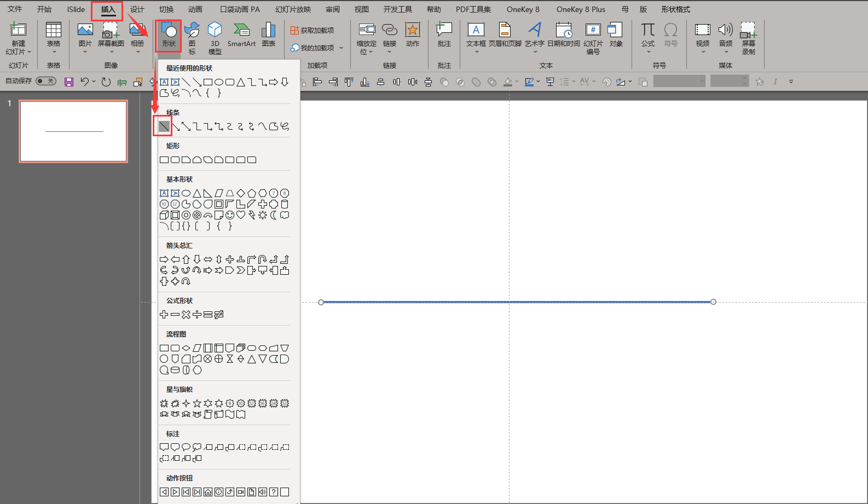Viewport: 868px width, 504px height.
Task: Open the 视图 ribbon tab
Action: [361, 9]
